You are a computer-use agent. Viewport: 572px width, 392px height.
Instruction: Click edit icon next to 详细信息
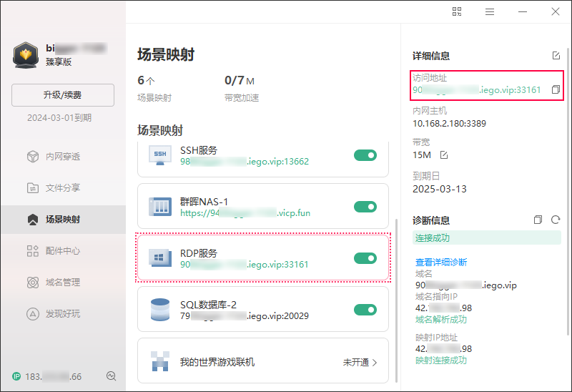tap(556, 56)
